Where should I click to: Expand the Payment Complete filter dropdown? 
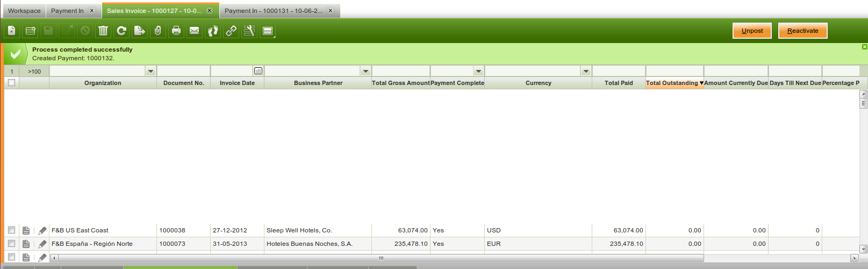tap(478, 71)
